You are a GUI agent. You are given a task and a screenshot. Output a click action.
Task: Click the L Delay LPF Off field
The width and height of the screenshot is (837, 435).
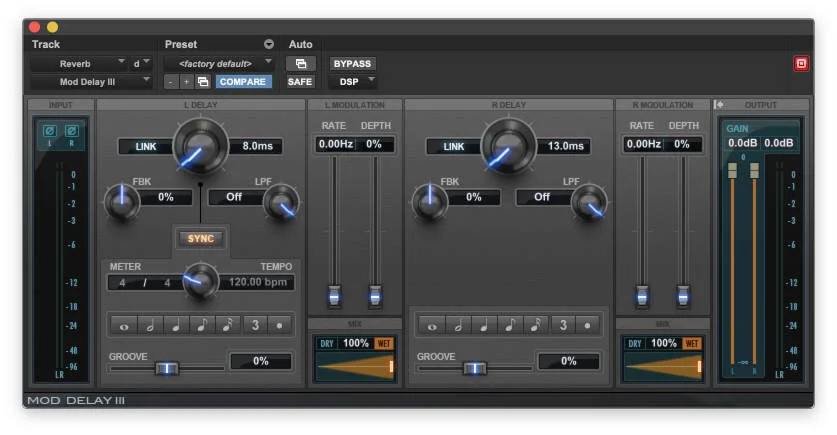pyautogui.click(x=235, y=197)
